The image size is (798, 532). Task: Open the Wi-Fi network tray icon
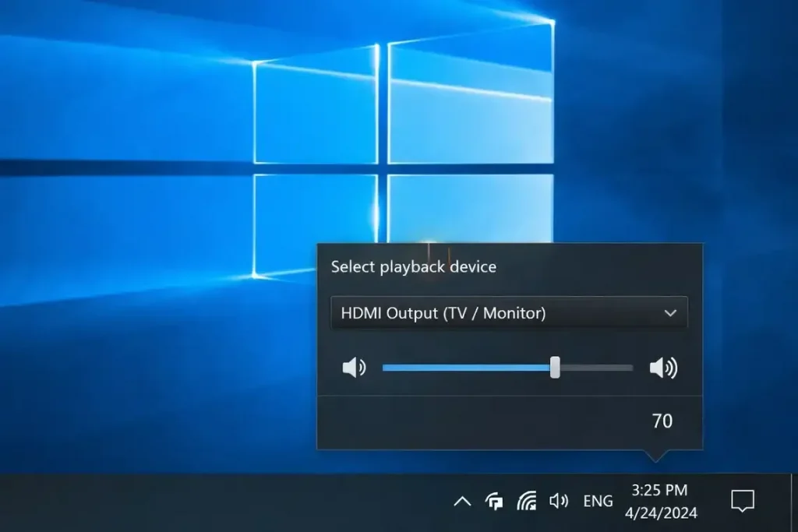(x=527, y=501)
